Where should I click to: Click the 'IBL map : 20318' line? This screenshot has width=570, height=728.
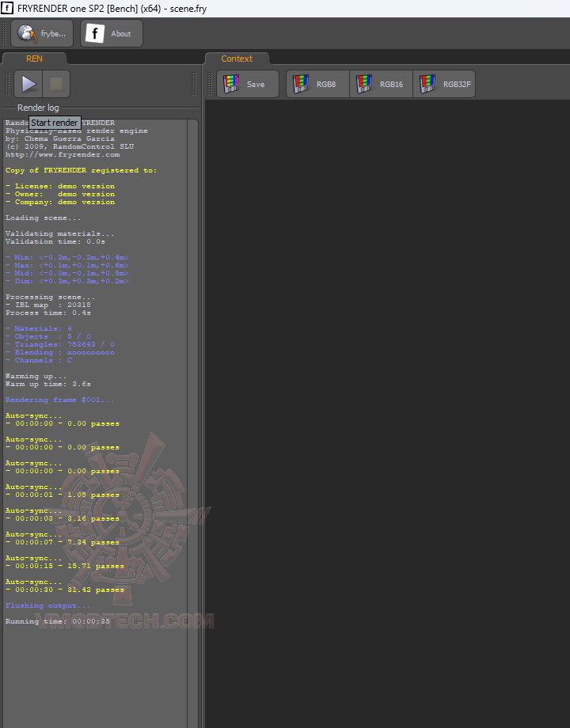tap(48, 305)
